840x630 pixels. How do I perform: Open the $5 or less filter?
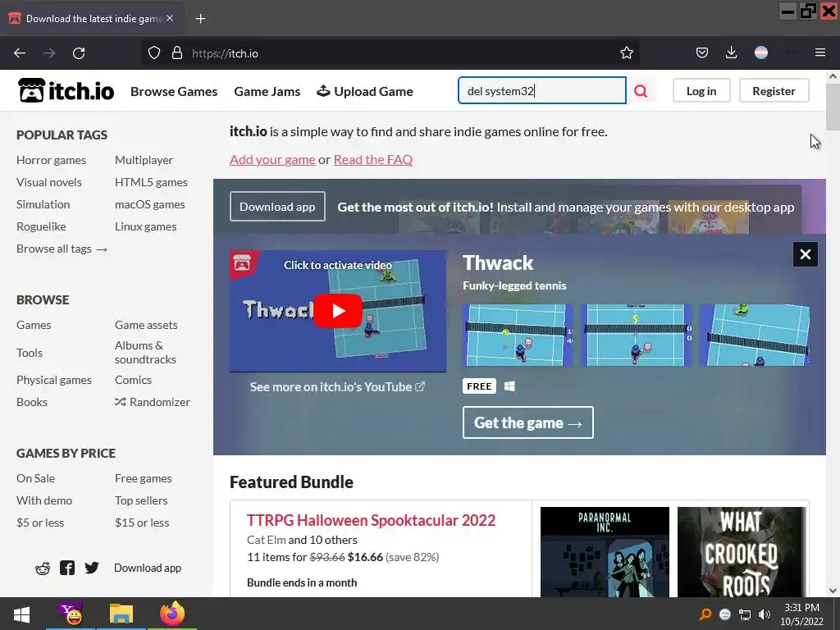40,523
